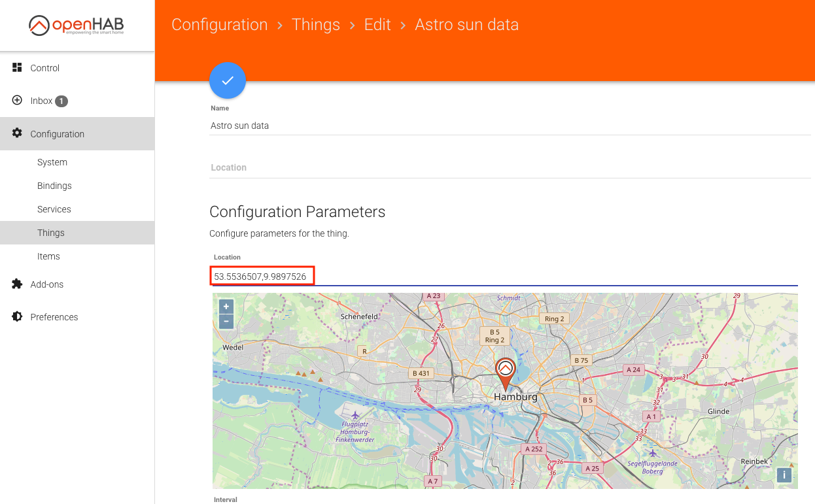
Task: Click the Things breadcrumb link
Action: 316,25
